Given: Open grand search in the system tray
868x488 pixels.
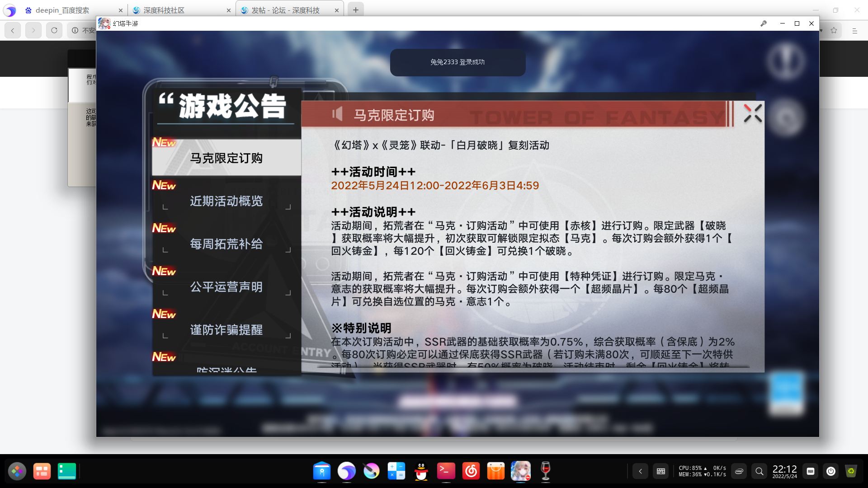Looking at the screenshot, I should pos(759,471).
